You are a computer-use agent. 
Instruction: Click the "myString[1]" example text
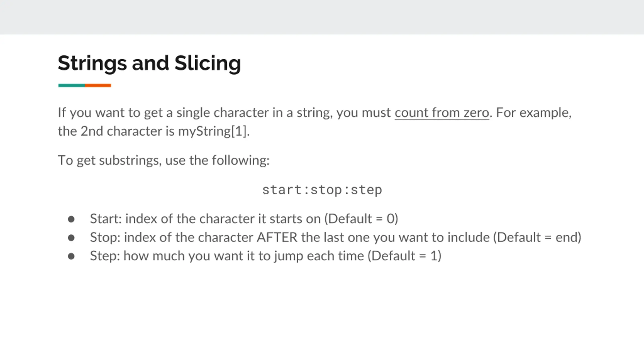[213, 131]
